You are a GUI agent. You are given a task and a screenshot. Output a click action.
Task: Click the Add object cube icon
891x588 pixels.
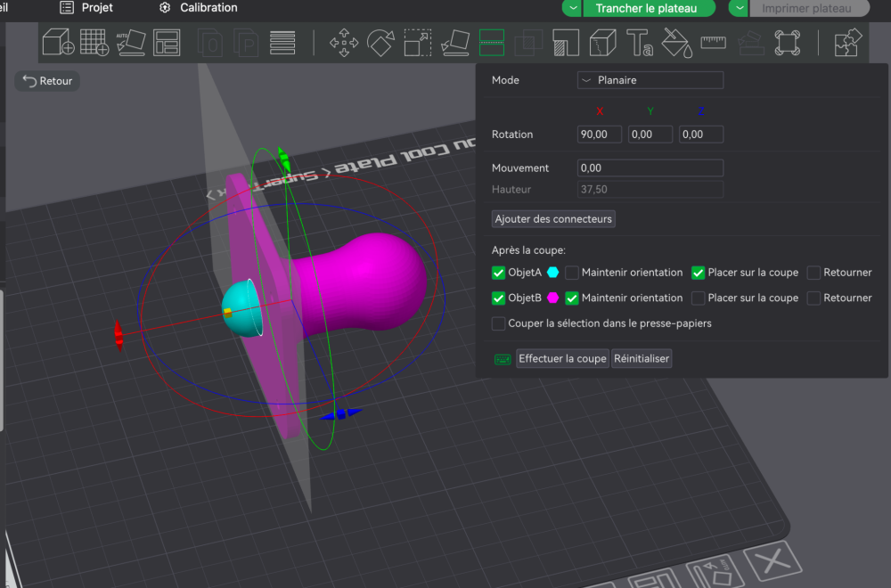(58, 42)
